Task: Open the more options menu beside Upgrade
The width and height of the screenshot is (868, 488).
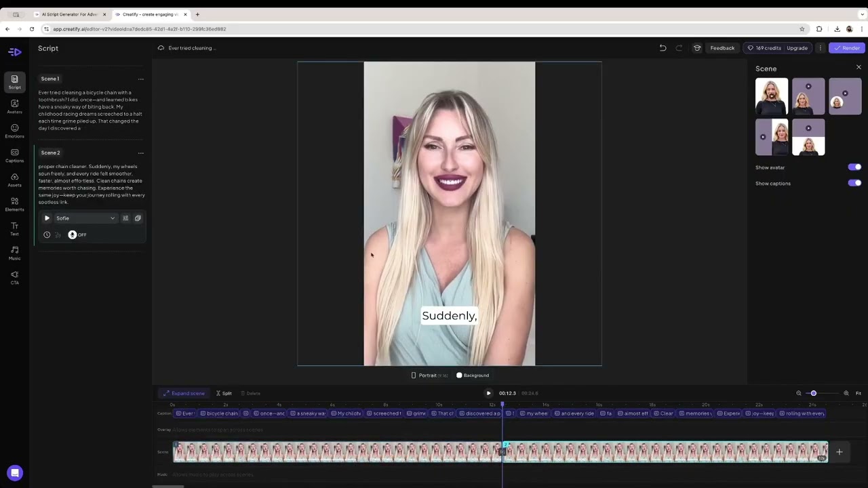Action: point(820,48)
